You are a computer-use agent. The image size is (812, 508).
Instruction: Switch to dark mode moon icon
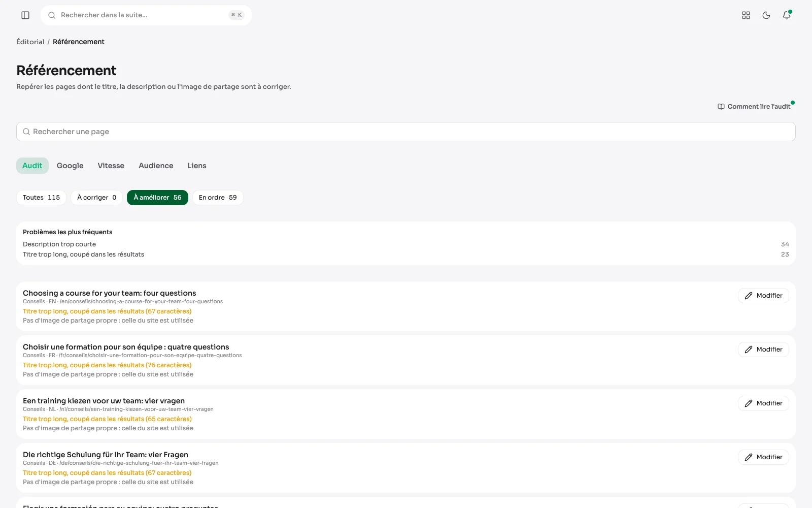pyautogui.click(x=766, y=15)
